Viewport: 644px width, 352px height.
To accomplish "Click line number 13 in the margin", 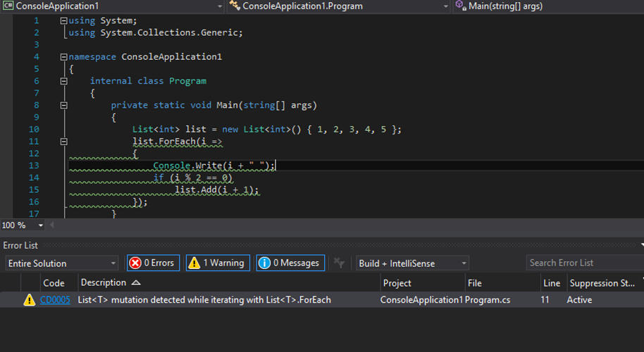I will tap(34, 165).
